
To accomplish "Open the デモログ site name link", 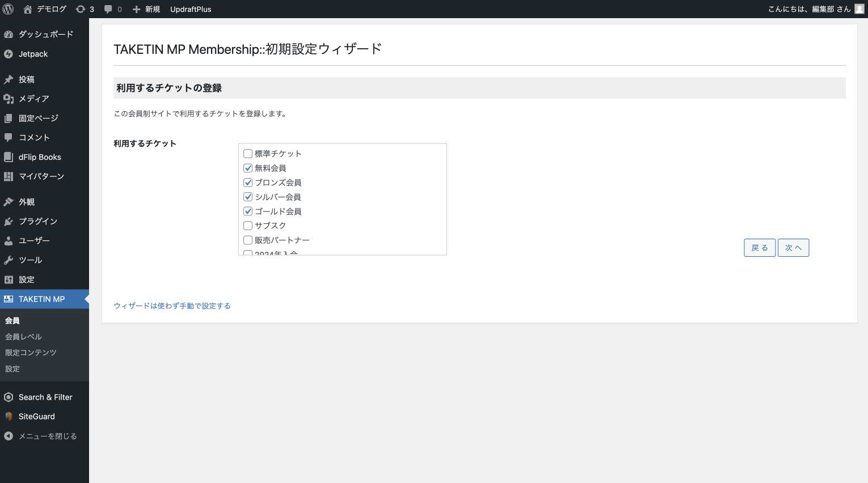I will point(52,9).
